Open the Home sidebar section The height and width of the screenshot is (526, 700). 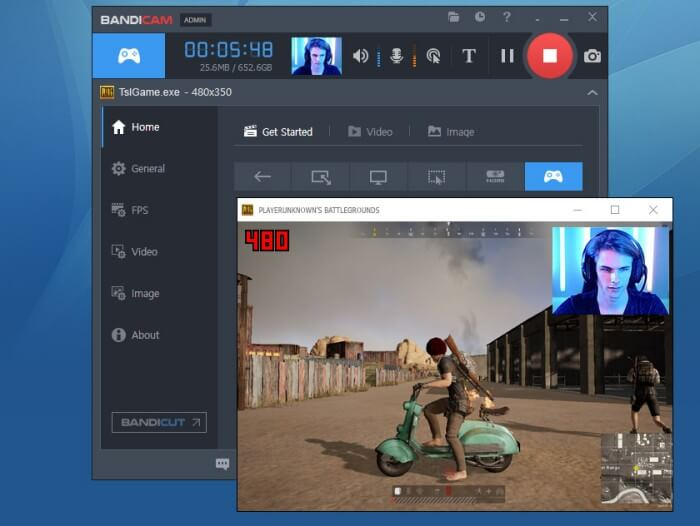click(x=159, y=127)
